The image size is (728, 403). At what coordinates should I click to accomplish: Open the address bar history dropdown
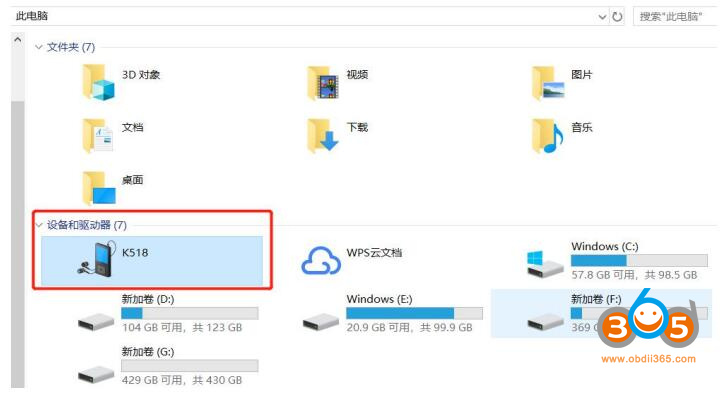[x=602, y=17]
